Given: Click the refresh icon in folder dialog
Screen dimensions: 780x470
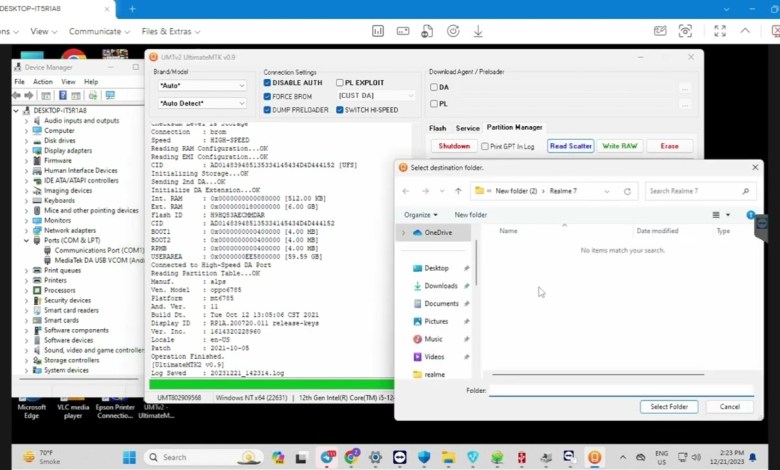Looking at the screenshot, I should [x=627, y=191].
